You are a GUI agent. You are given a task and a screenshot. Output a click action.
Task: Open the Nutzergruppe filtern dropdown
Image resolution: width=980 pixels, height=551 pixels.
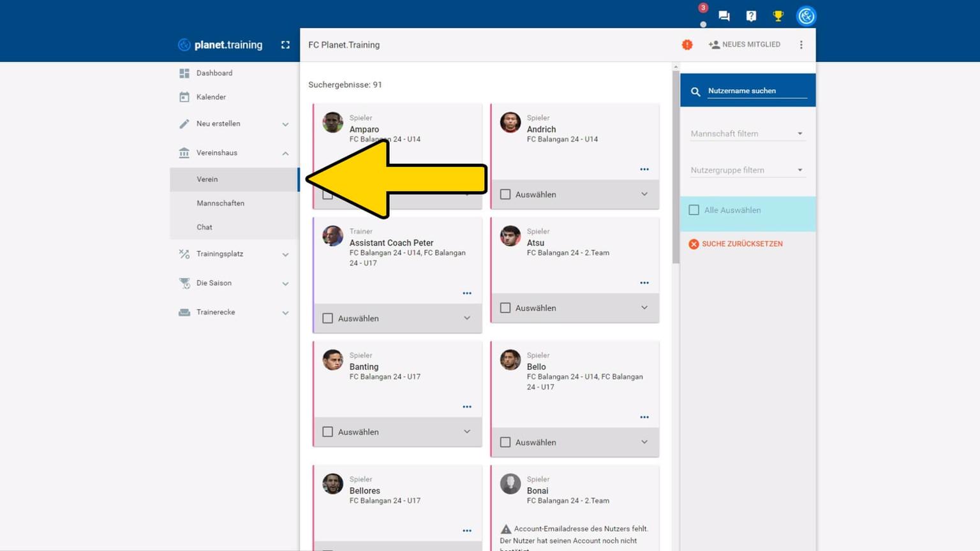click(x=746, y=170)
